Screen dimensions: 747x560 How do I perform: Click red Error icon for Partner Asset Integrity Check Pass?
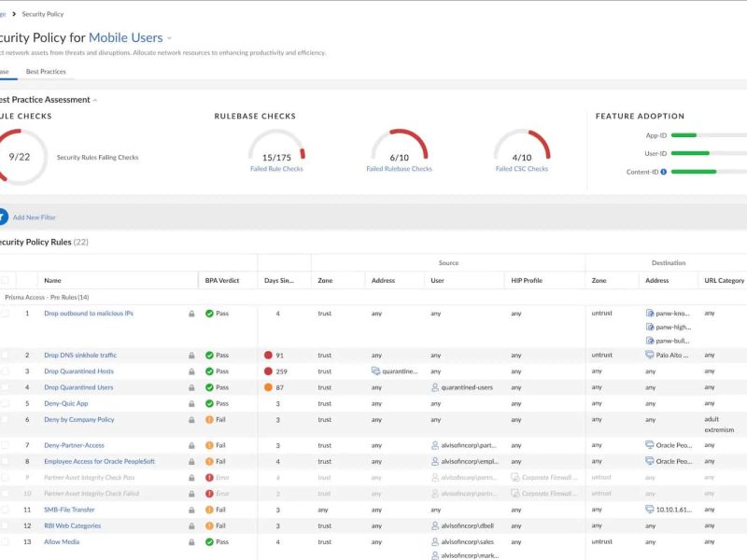click(209, 478)
